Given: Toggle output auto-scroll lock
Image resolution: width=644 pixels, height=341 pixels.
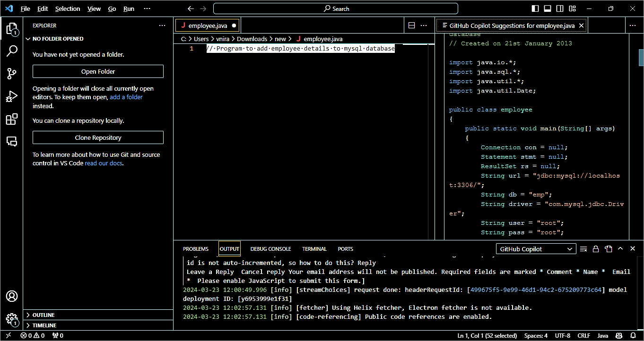Looking at the screenshot, I should click(x=596, y=249).
